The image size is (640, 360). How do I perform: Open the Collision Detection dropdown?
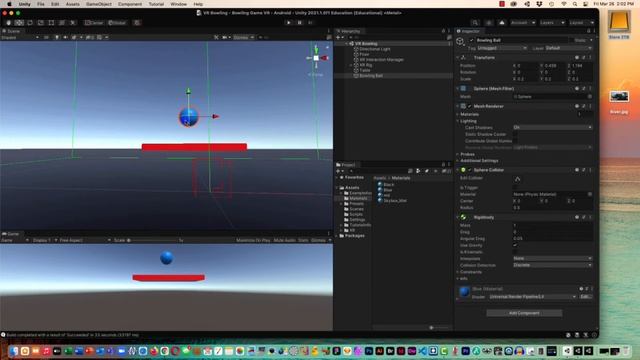(552, 265)
